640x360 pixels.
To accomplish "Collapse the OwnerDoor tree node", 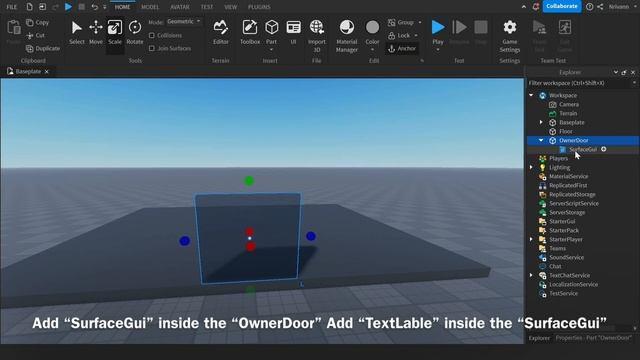I will point(541,140).
